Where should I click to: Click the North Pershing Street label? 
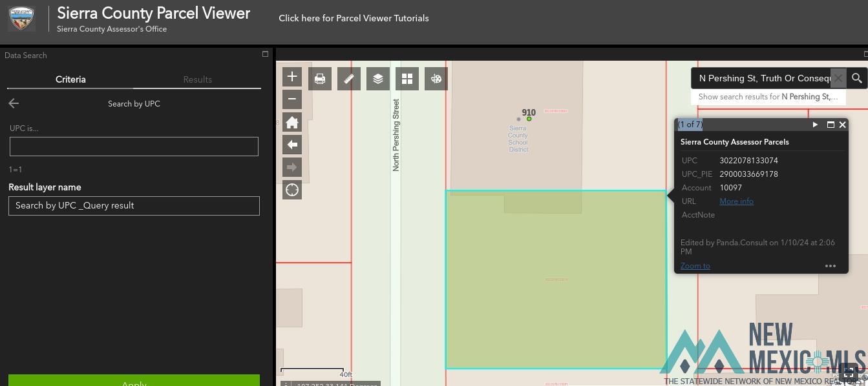(396, 135)
